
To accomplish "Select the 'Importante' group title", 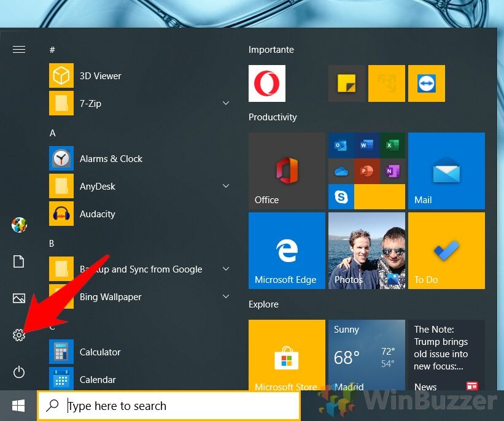I will [x=271, y=50].
